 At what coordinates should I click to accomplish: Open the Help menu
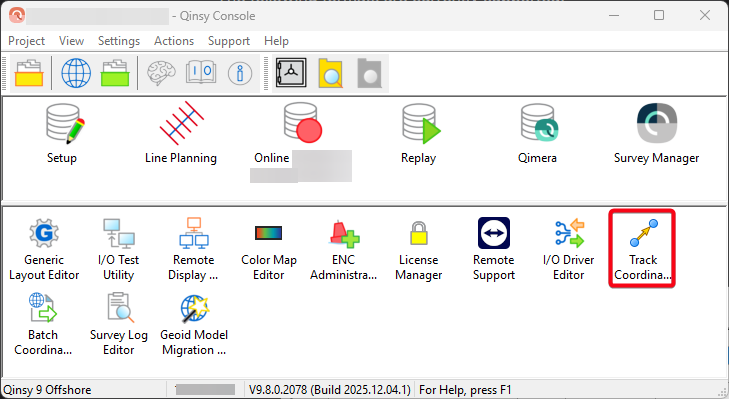(276, 41)
